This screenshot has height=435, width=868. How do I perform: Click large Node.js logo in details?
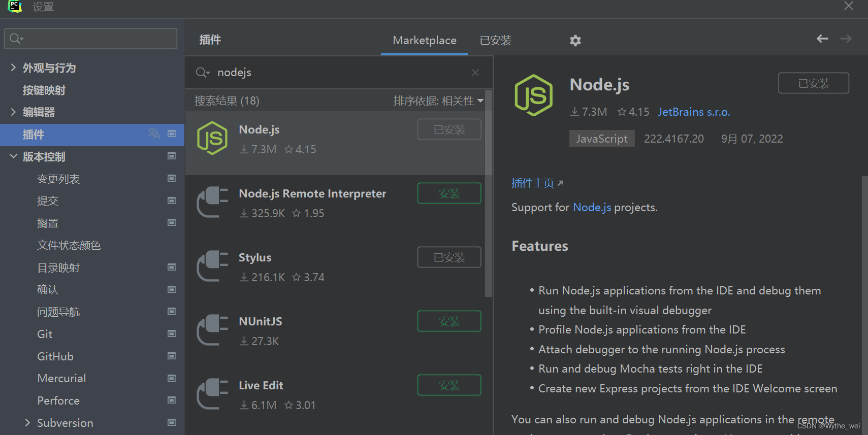tap(533, 95)
